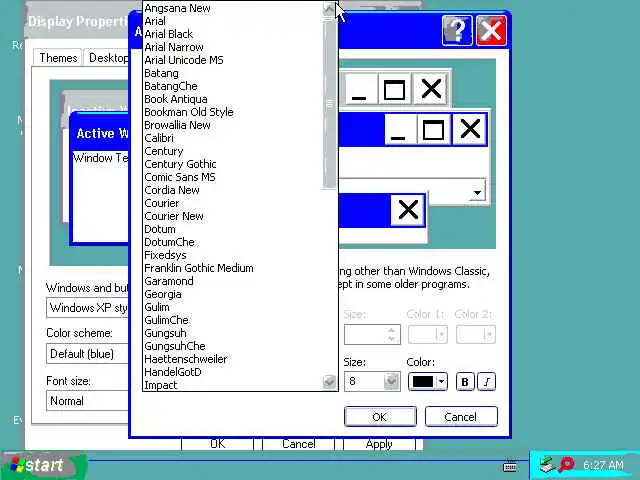The height and width of the screenshot is (480, 640).
Task: Open Windows and buttons style dropdown
Action: click(x=88, y=308)
